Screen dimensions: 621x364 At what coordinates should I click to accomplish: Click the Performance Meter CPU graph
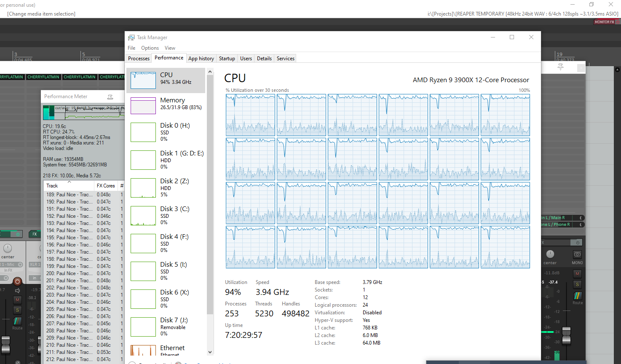pyautogui.click(x=83, y=112)
